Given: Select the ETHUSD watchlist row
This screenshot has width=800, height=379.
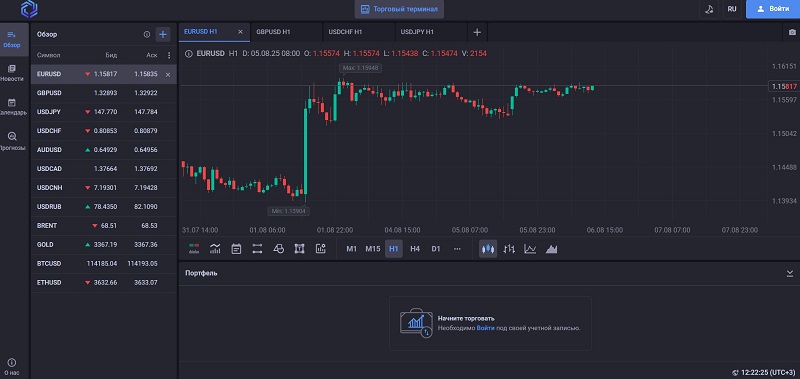Looking at the screenshot, I should click(104, 283).
